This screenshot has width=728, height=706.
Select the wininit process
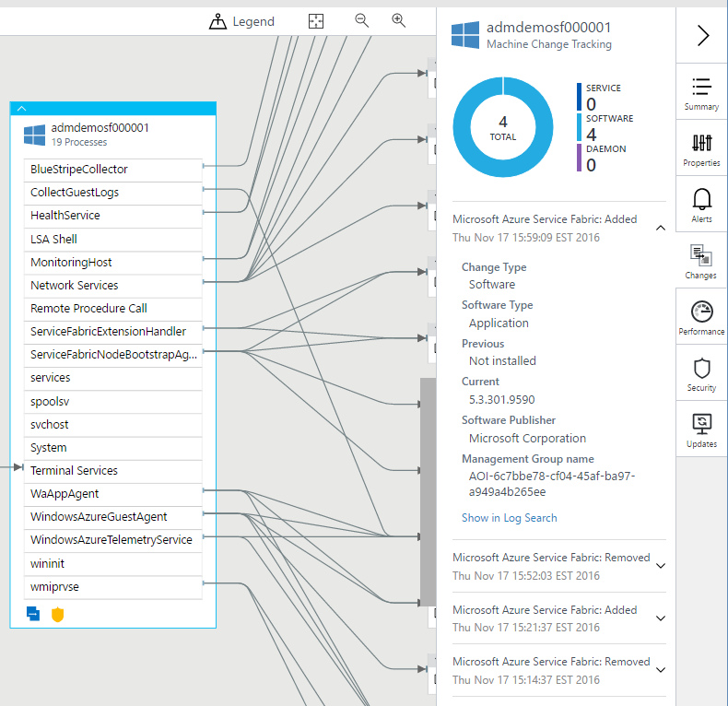[112, 563]
